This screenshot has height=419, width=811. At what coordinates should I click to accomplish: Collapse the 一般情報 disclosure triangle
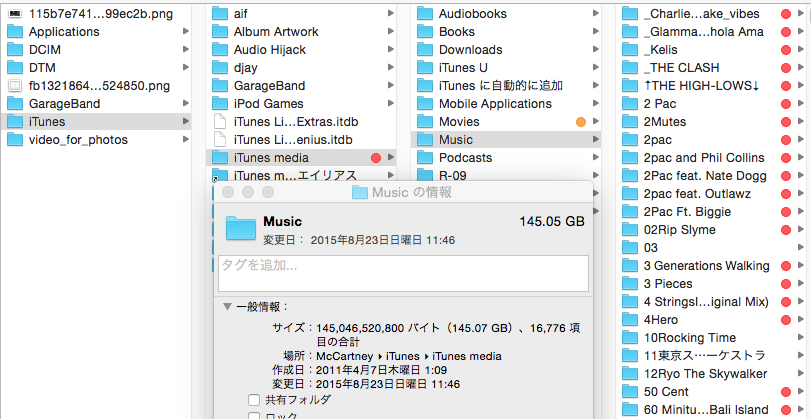(227, 307)
